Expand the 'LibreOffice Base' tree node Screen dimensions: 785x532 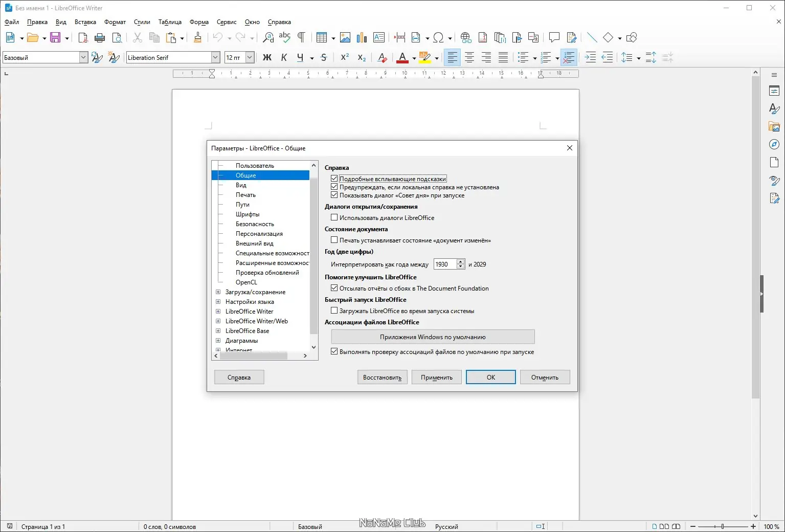pos(218,331)
